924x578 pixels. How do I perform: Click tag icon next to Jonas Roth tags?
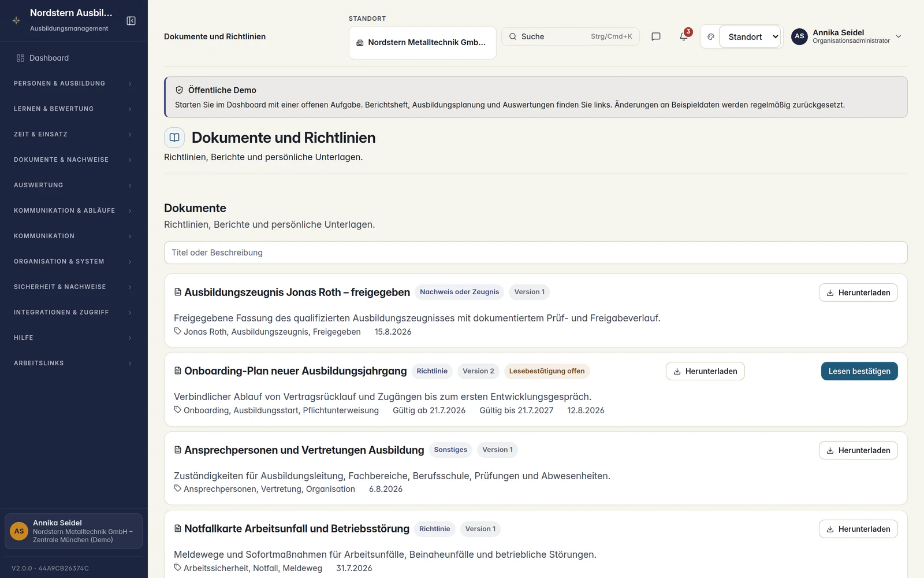coord(177,331)
